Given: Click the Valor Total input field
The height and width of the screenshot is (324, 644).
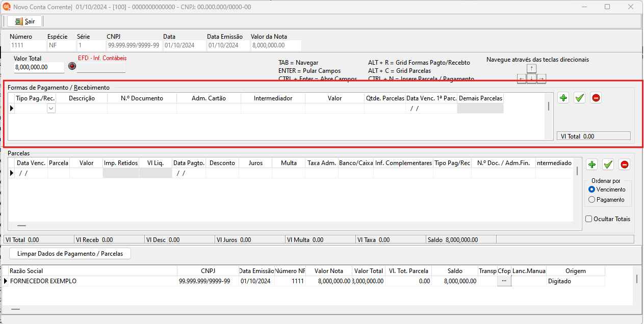Looking at the screenshot, I should (39, 67).
